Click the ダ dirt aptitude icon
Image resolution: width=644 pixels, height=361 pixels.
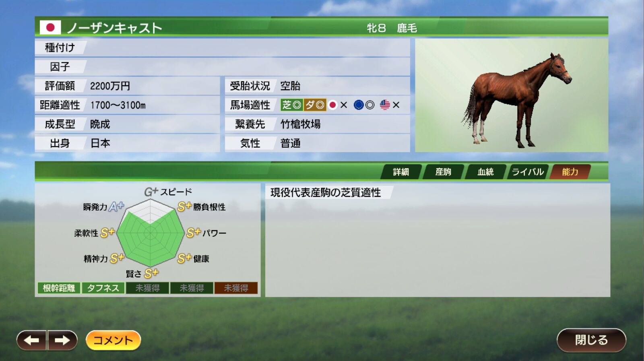coord(315,105)
